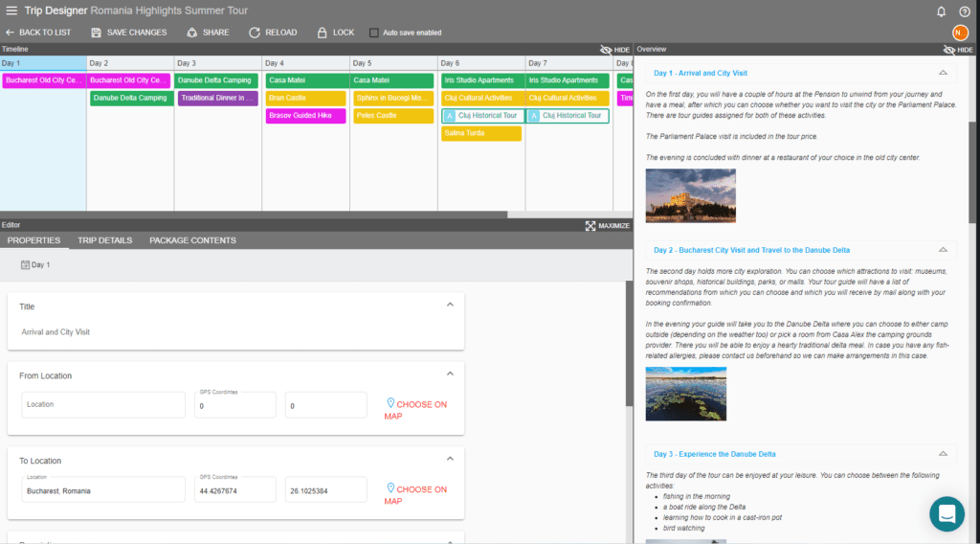Screen dimensions: 980x544
Task: Open the hamburger main menu
Action: [11, 11]
